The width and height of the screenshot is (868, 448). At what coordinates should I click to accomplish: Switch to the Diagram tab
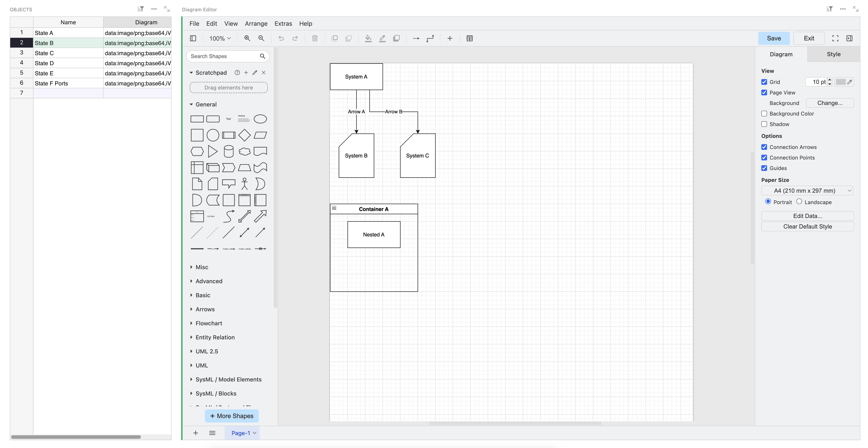point(781,54)
